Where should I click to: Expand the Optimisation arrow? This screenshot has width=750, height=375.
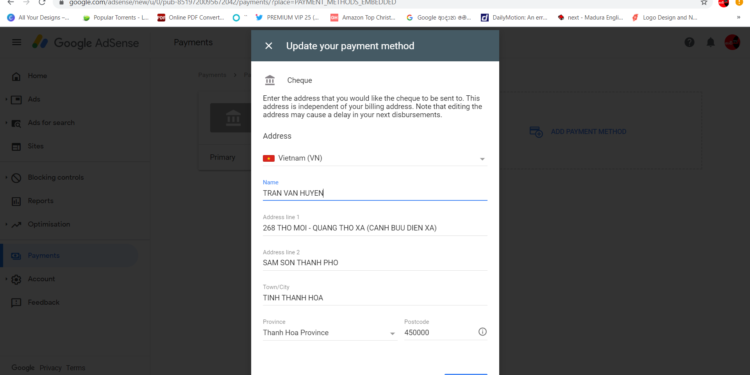click(x=6, y=224)
